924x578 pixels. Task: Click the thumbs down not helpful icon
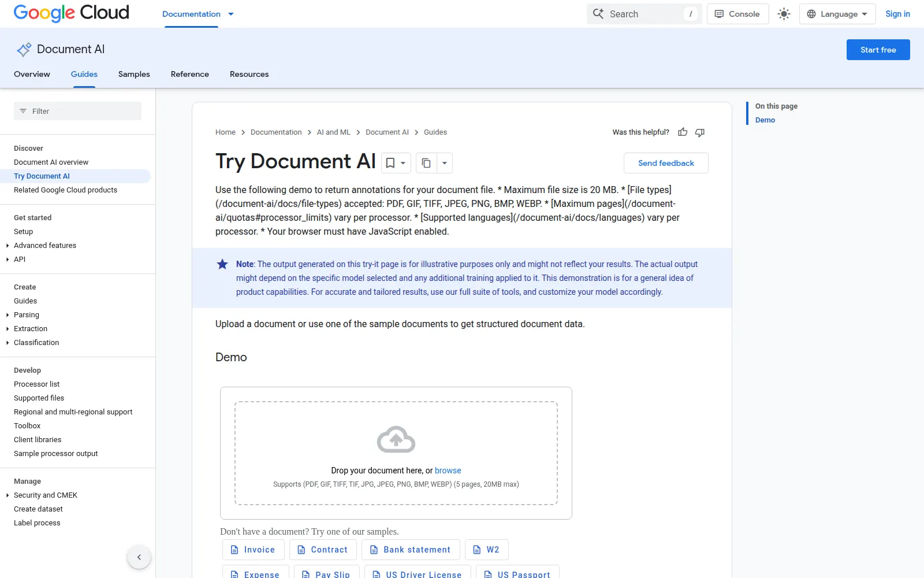[700, 132]
